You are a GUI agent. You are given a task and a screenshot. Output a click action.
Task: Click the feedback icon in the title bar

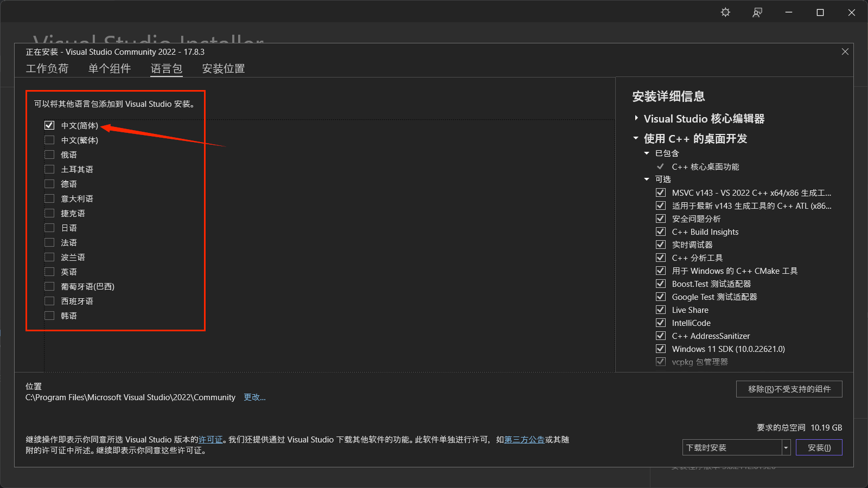757,12
